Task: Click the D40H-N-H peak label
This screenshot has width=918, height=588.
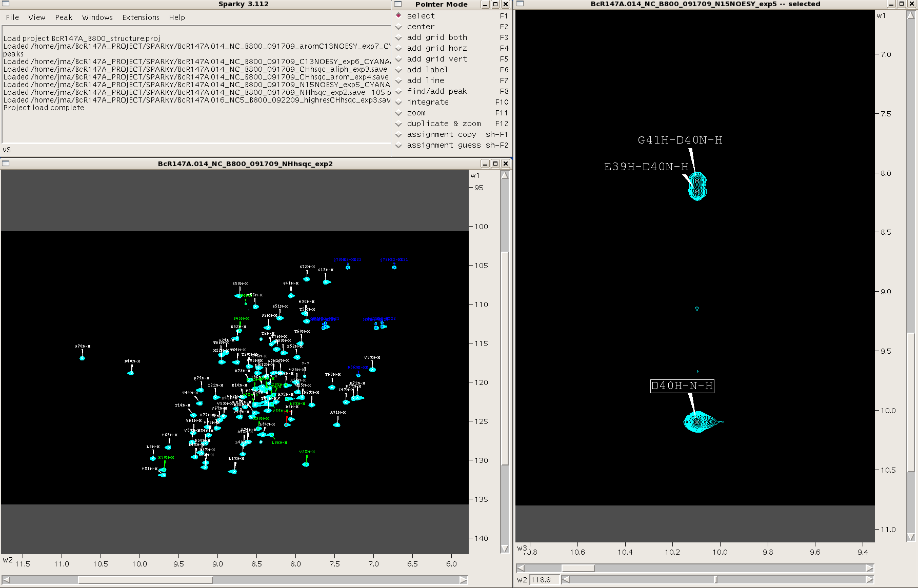Action: pyautogui.click(x=682, y=386)
